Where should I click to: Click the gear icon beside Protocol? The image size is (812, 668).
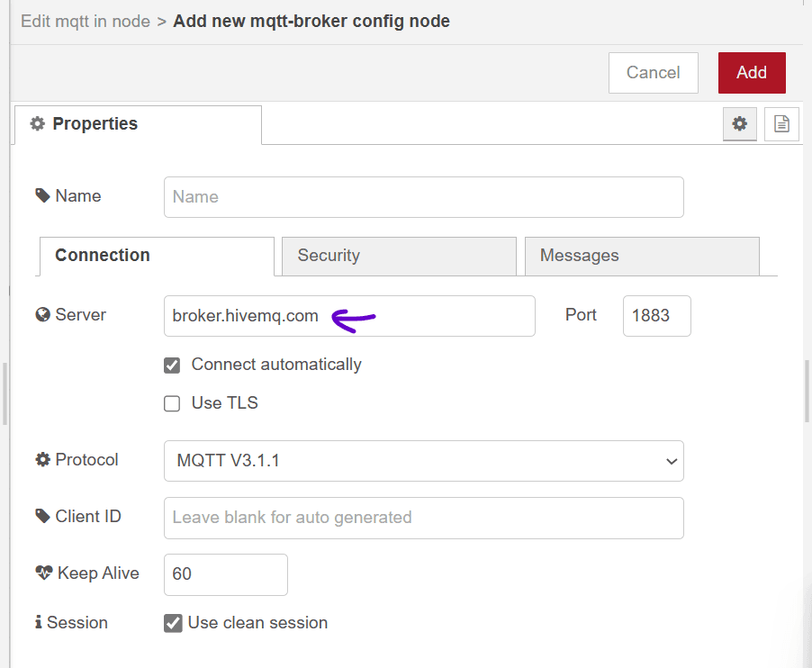click(x=42, y=459)
